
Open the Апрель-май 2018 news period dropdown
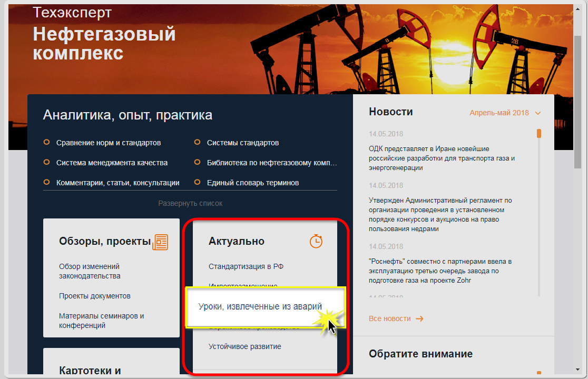tap(499, 113)
